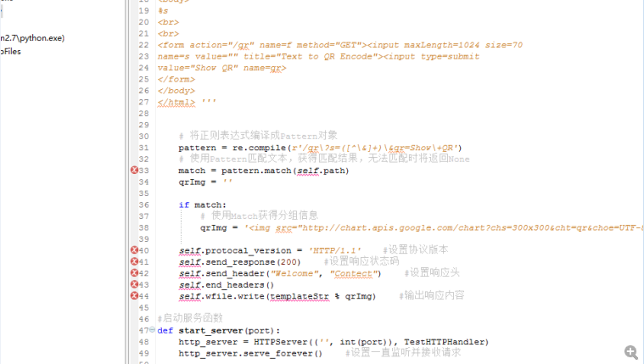Select the python.exe interpreter tree item
The image size is (644, 364).
click(32, 37)
